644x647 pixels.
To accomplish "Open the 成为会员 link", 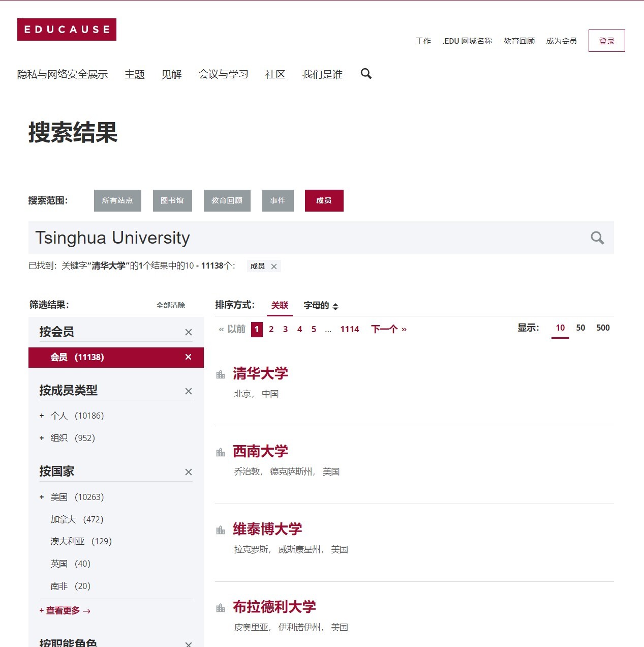I will [562, 41].
